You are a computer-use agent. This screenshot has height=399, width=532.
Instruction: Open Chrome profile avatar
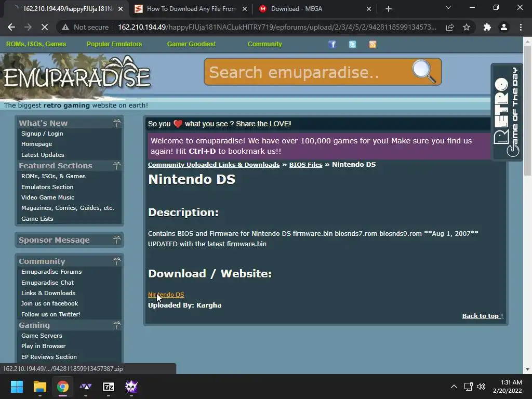(504, 27)
